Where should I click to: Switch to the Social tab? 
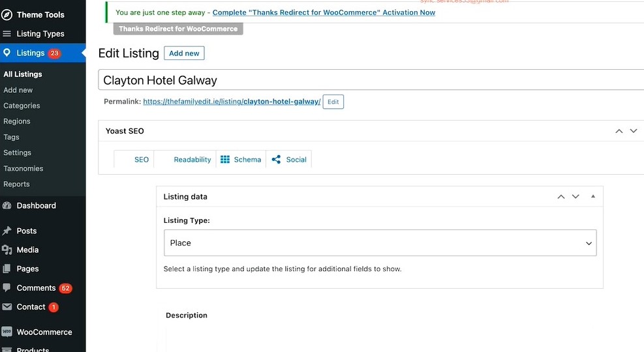click(289, 160)
